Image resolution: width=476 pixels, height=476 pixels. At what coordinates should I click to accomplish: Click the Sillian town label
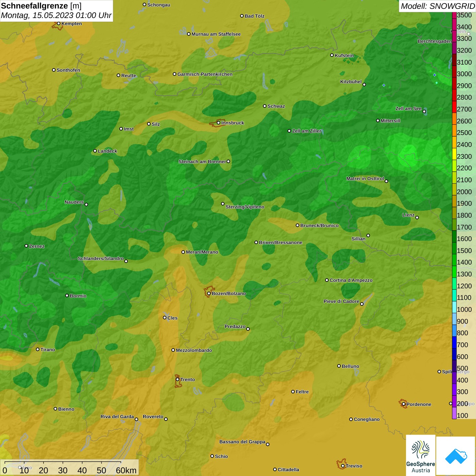[x=358, y=239]
